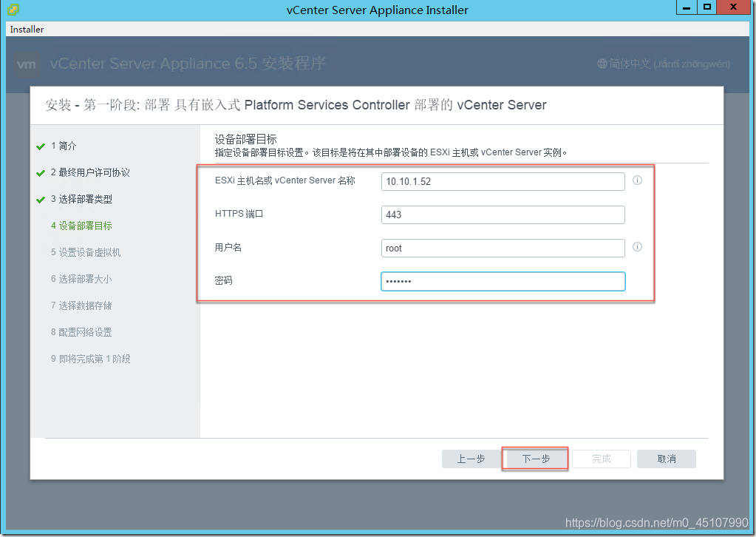Click the 用户名 field containing root
This screenshot has width=756, height=537.
click(x=503, y=248)
